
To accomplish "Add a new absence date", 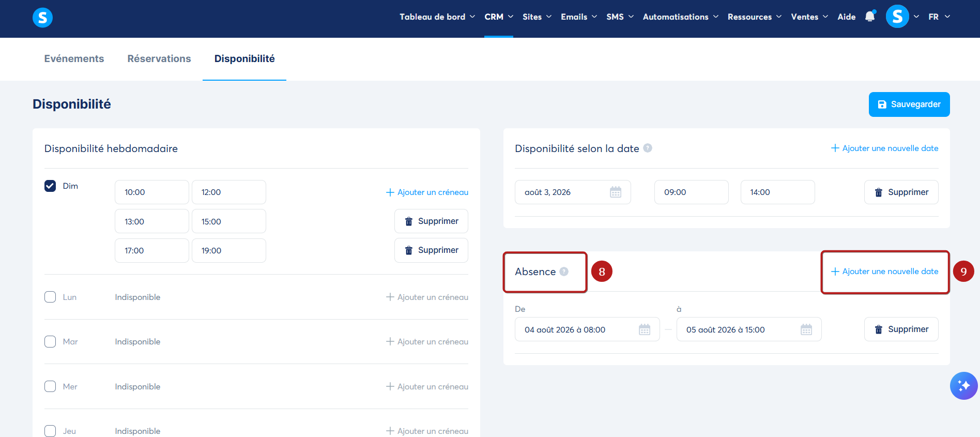I will (884, 272).
